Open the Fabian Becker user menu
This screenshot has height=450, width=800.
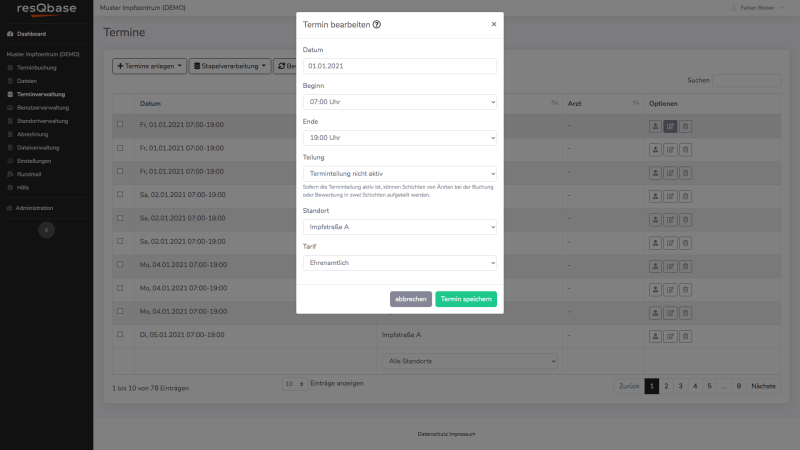coord(757,8)
